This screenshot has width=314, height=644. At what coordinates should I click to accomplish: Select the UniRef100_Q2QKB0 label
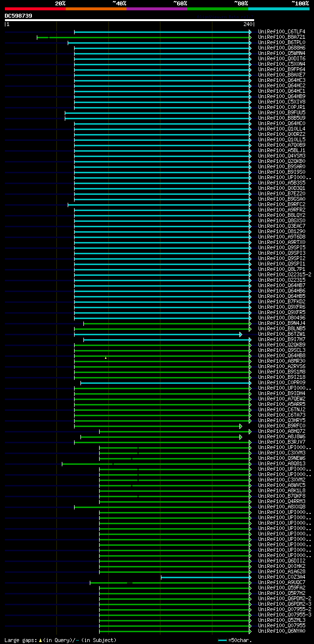point(282,161)
